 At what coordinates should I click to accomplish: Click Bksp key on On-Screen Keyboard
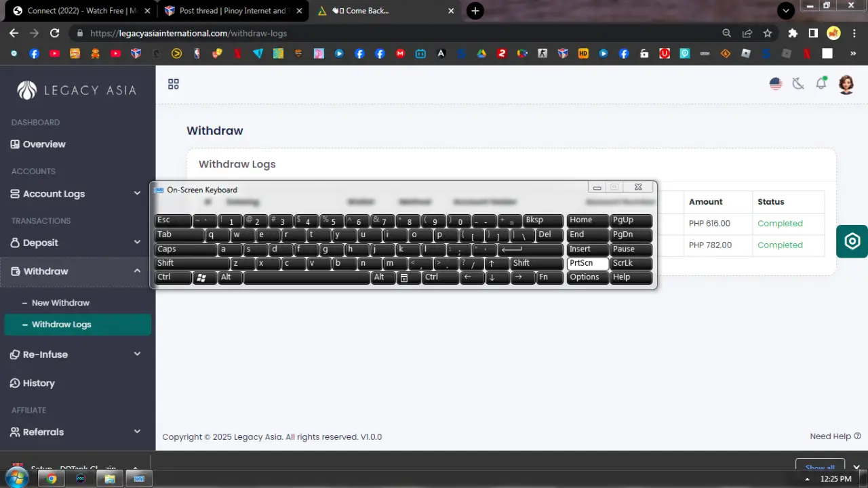click(x=543, y=220)
